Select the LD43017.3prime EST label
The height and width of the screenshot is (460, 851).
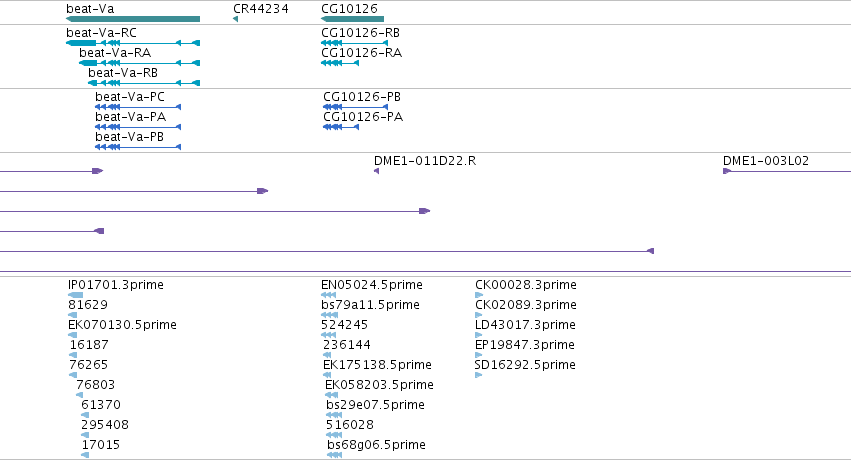[525, 324]
